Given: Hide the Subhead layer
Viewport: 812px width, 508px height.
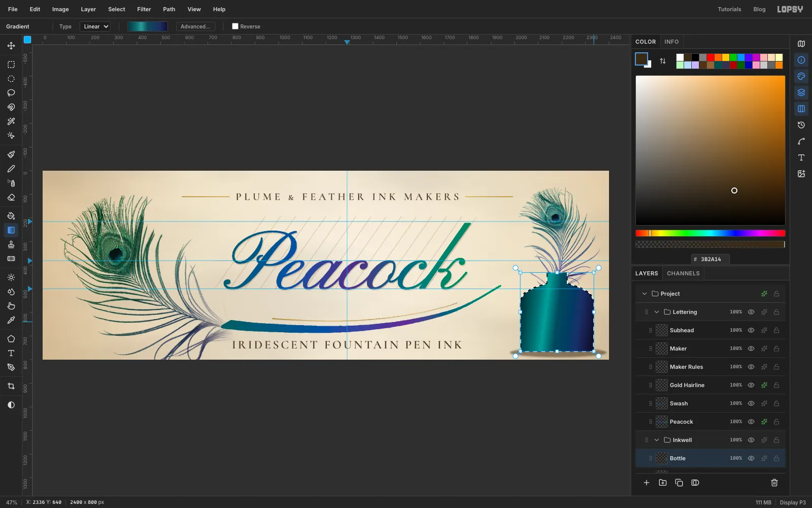Looking at the screenshot, I should pyautogui.click(x=751, y=330).
